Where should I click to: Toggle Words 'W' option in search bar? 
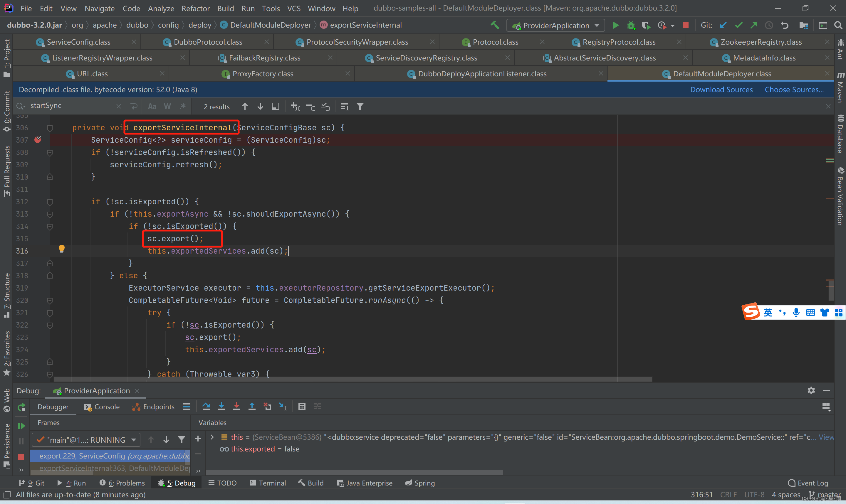click(167, 107)
